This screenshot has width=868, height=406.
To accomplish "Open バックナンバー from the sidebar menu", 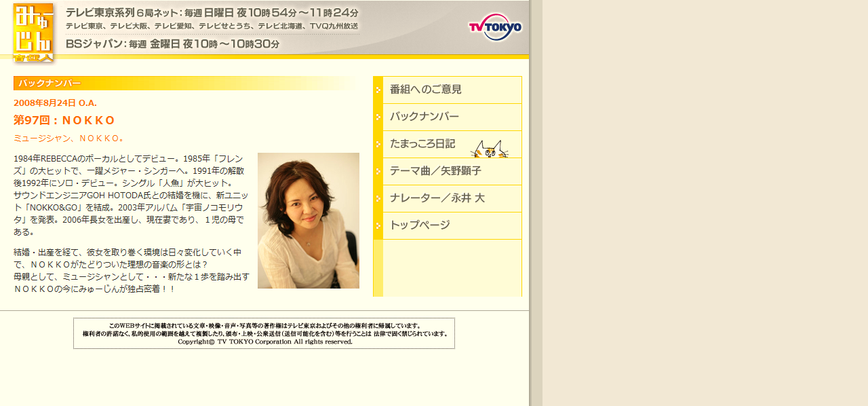I will click(x=424, y=117).
